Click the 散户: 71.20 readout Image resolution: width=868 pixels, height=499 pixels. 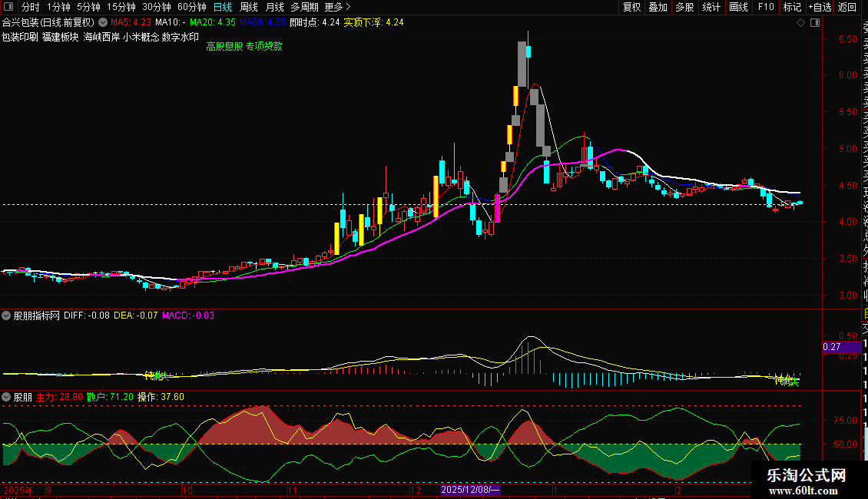point(110,397)
